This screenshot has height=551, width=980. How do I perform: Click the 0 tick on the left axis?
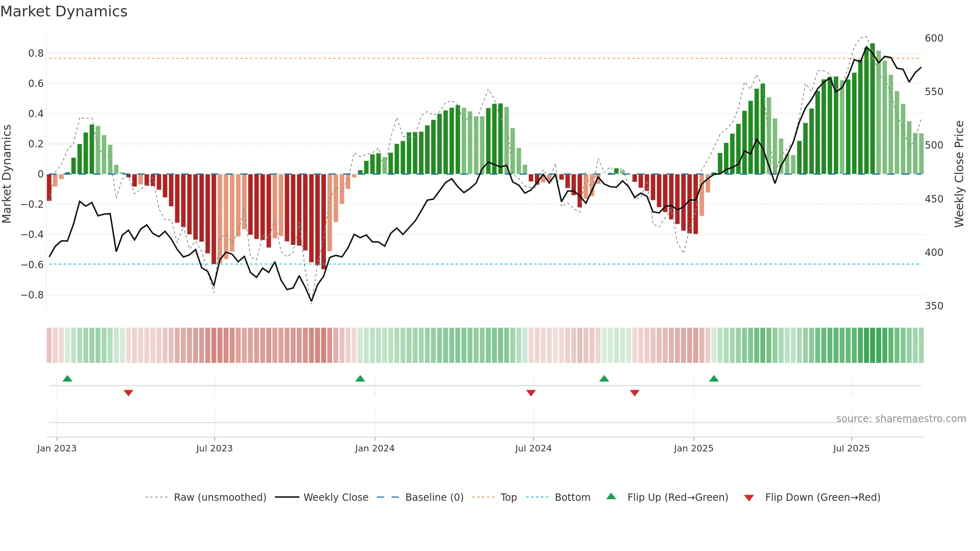40,174
